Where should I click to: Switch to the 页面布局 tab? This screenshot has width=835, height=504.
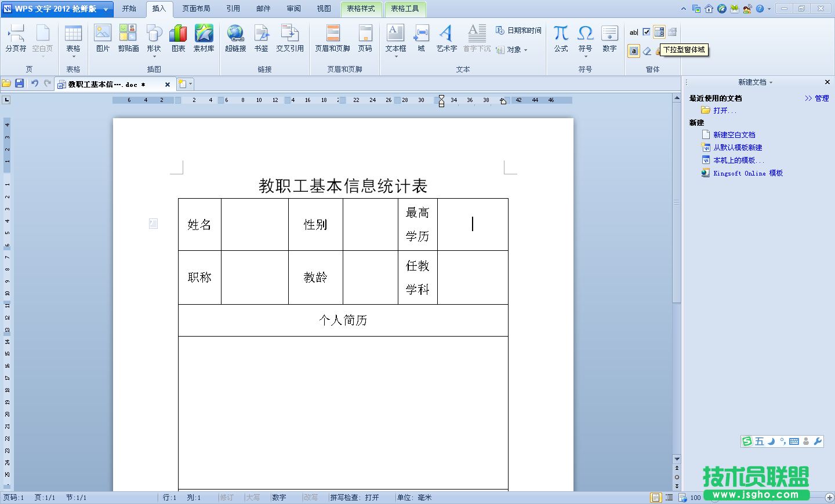pos(196,9)
